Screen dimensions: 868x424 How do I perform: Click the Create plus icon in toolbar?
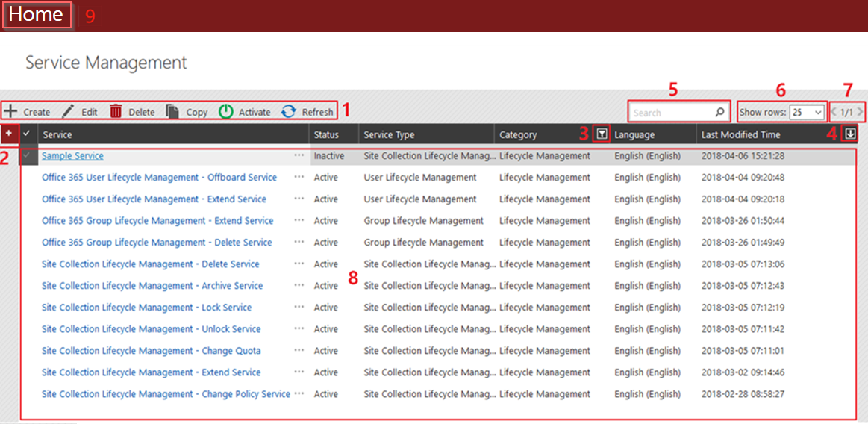(x=10, y=111)
